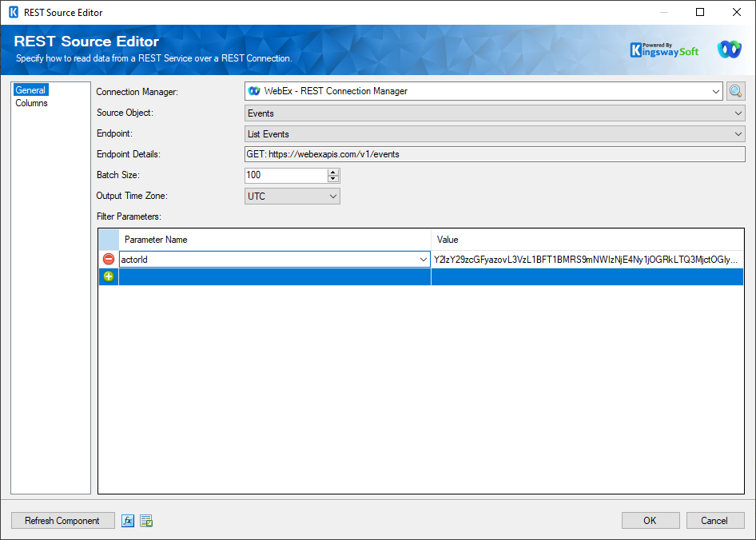Decrease the Batch Size with down arrow
Image resolution: width=756 pixels, height=540 pixels.
coord(332,179)
